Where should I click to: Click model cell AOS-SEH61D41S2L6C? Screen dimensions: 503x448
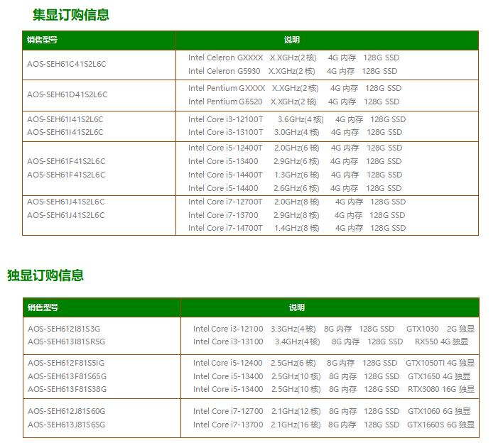tap(67, 94)
